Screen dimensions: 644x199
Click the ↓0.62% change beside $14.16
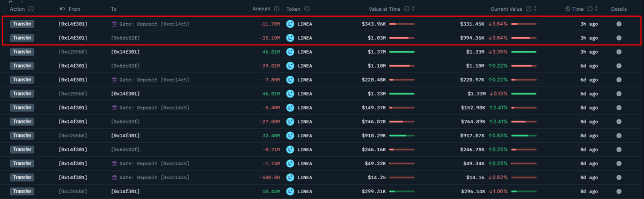[x=499, y=177]
